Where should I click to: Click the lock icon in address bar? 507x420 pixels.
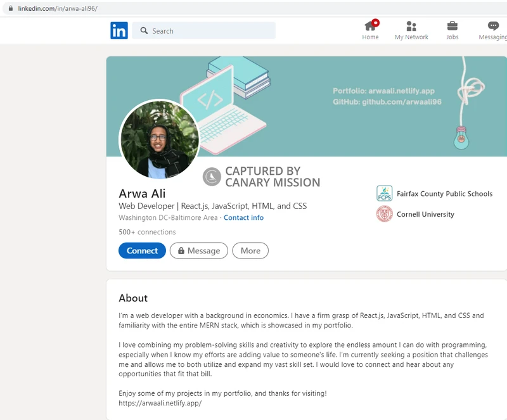click(11, 8)
